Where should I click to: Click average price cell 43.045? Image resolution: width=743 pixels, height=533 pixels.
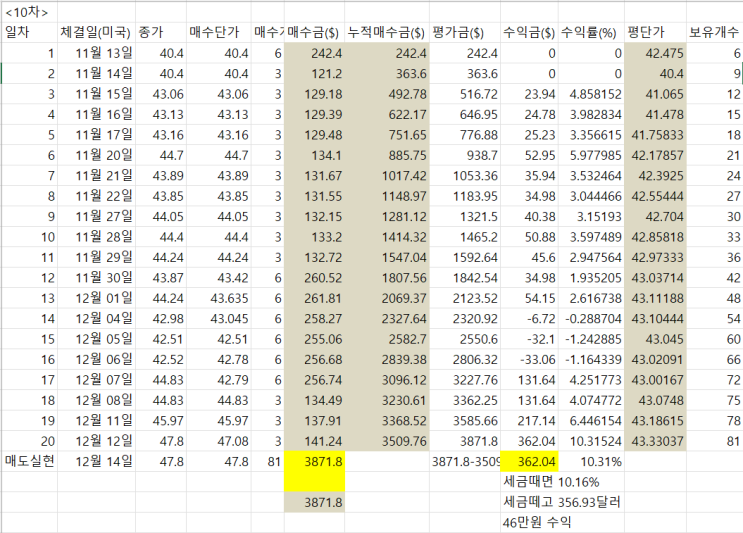[655, 339]
